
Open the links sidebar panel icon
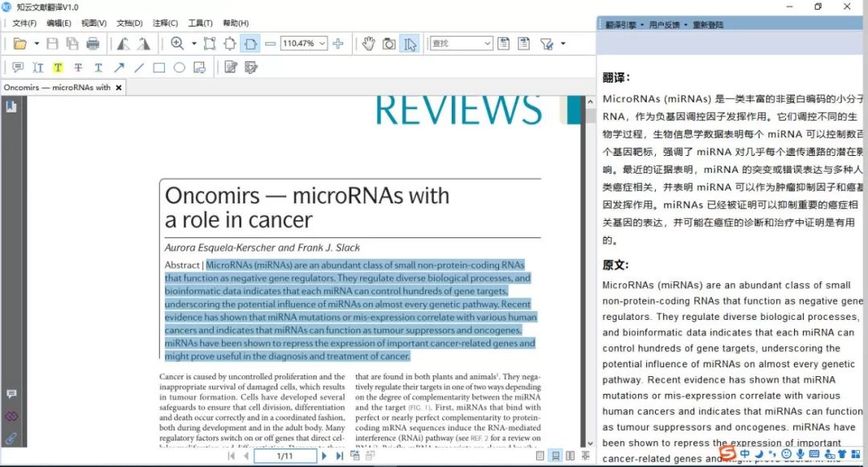(11, 416)
